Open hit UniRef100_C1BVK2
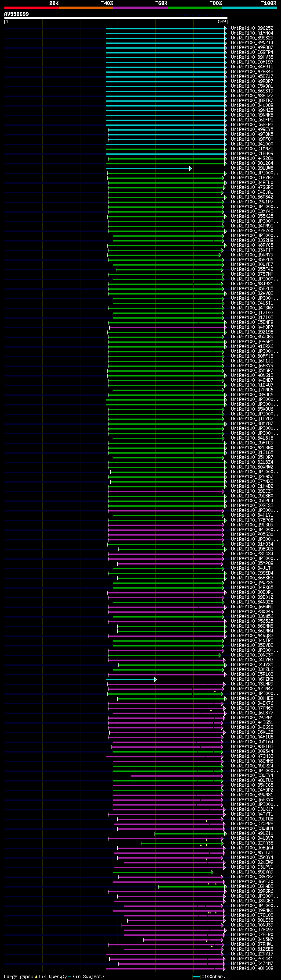 click(x=252, y=178)
